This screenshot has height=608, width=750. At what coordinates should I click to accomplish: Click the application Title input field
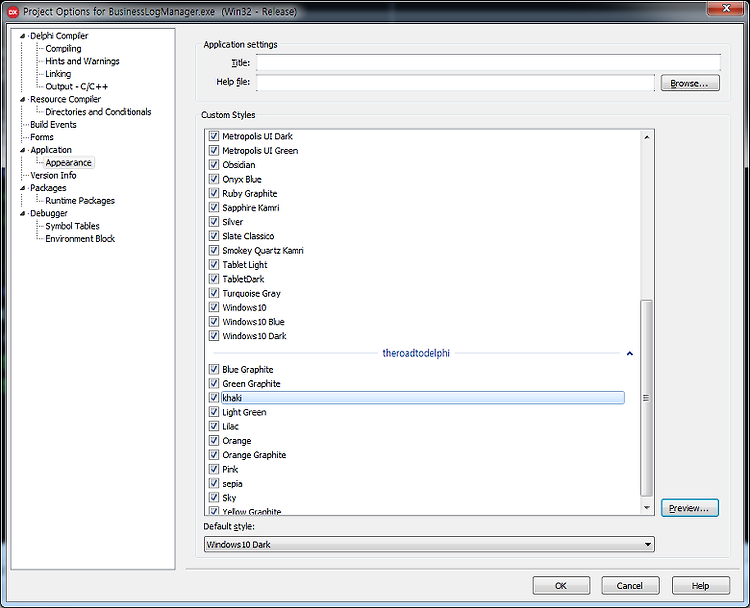(x=488, y=63)
